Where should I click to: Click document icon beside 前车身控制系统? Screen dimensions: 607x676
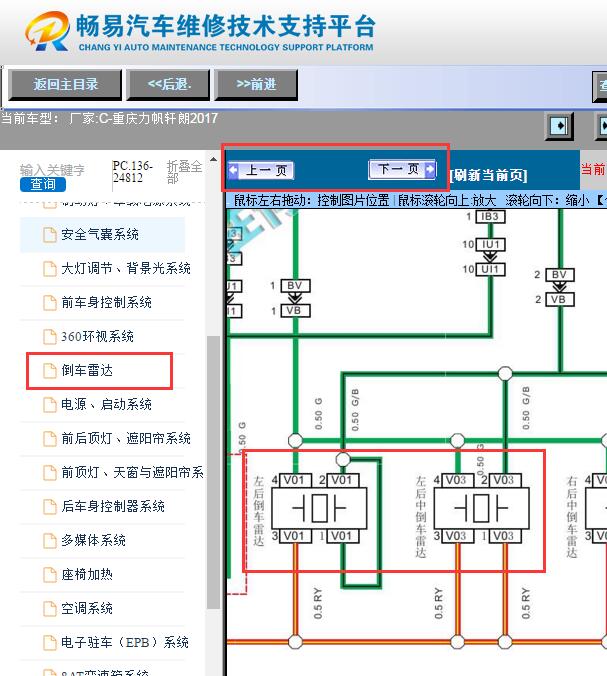[x=50, y=303]
